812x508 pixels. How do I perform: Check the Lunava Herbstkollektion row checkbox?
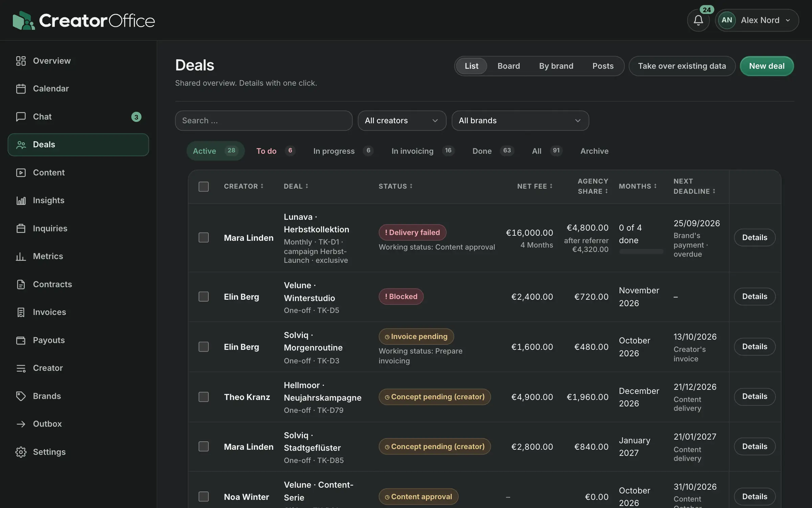pyautogui.click(x=203, y=237)
